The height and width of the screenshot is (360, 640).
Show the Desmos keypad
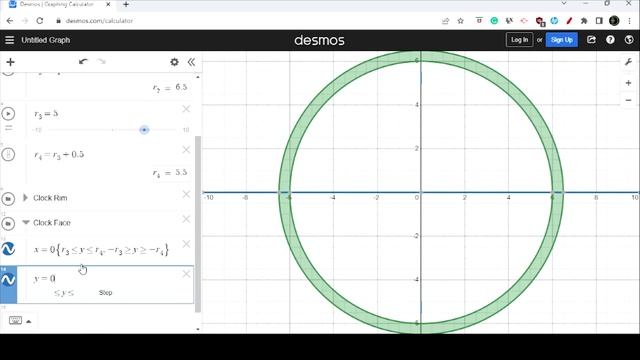click(15, 320)
